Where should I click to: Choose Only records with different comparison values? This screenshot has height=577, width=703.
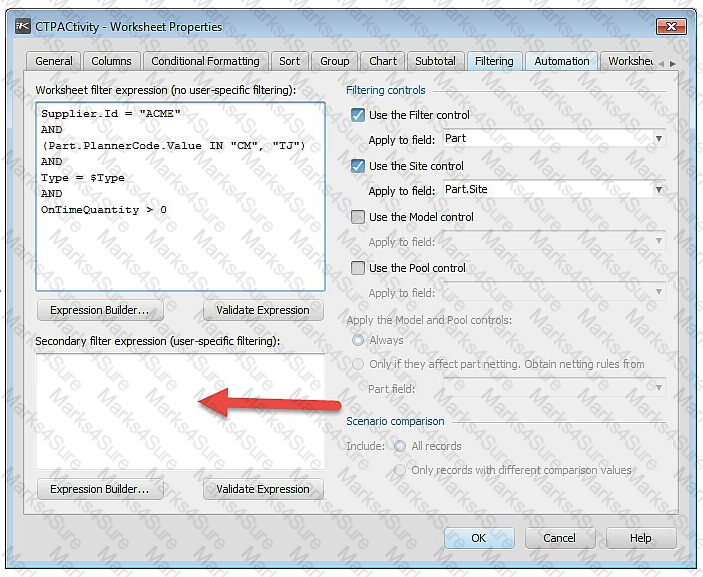[399, 470]
